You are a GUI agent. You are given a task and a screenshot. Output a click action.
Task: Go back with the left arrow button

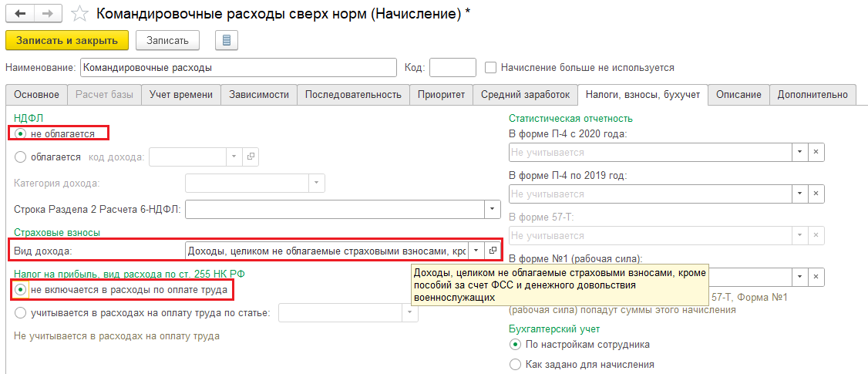pyautogui.click(x=20, y=13)
